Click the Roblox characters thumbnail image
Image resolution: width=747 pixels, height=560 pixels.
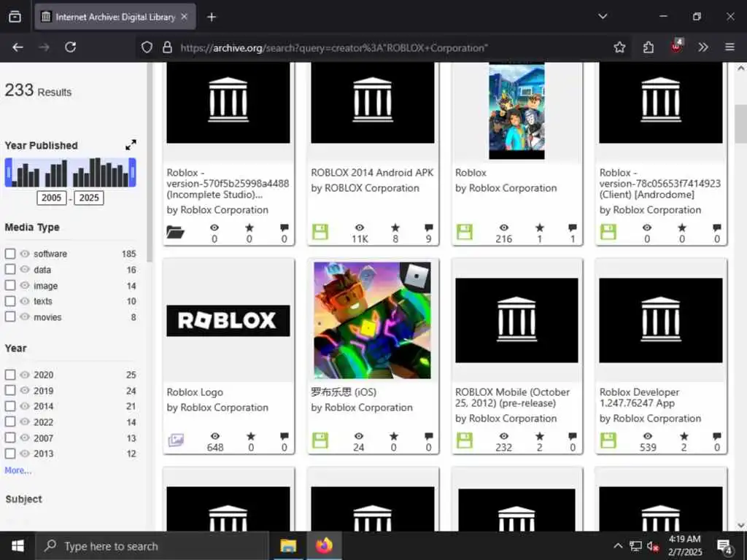(x=517, y=112)
